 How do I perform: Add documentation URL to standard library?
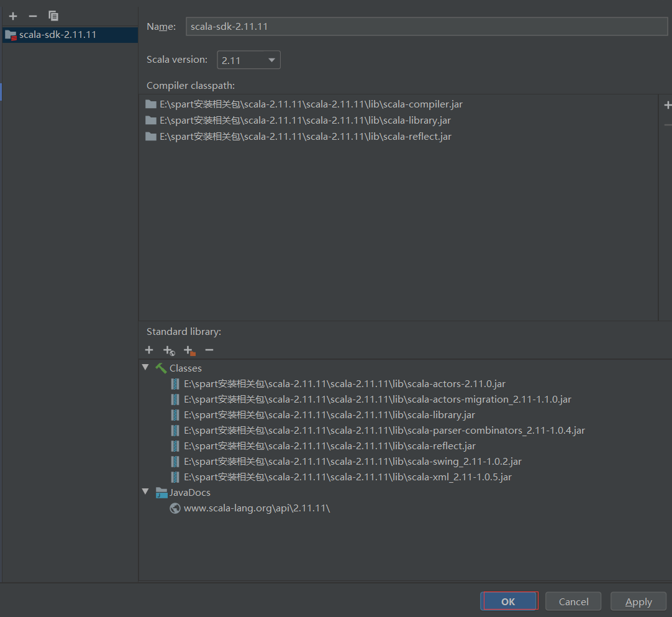(x=169, y=350)
